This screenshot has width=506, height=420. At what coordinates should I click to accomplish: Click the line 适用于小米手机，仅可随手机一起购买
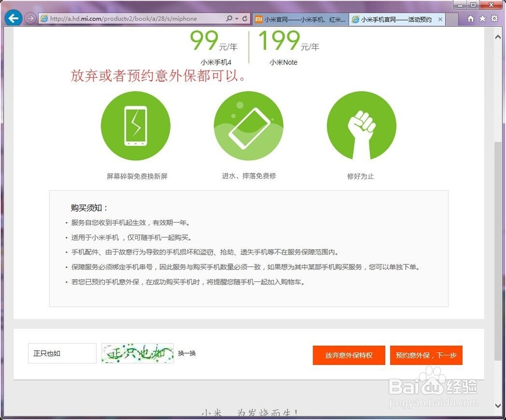(x=132, y=237)
